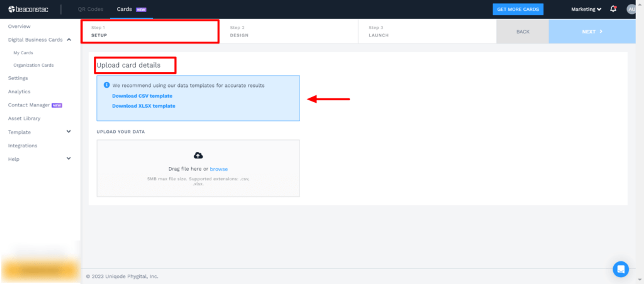Collapse Digital Business Cards section
The image size is (644, 284).
click(x=69, y=40)
